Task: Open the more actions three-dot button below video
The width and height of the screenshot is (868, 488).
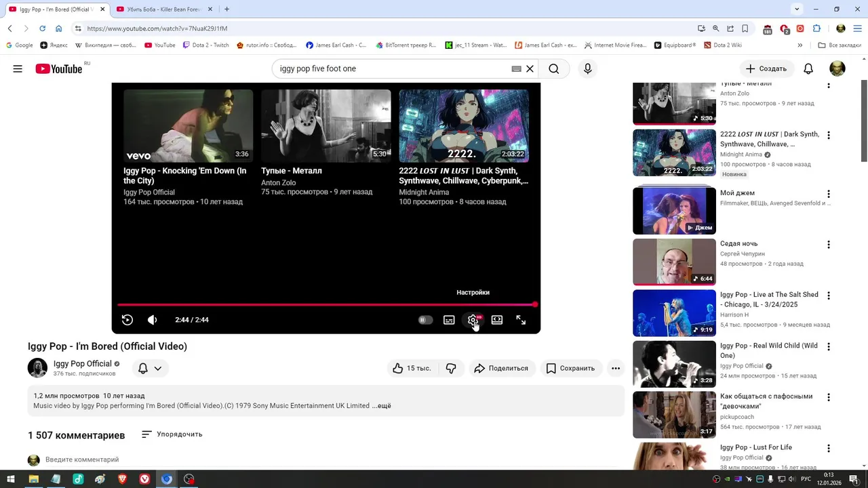Action: coord(616,368)
